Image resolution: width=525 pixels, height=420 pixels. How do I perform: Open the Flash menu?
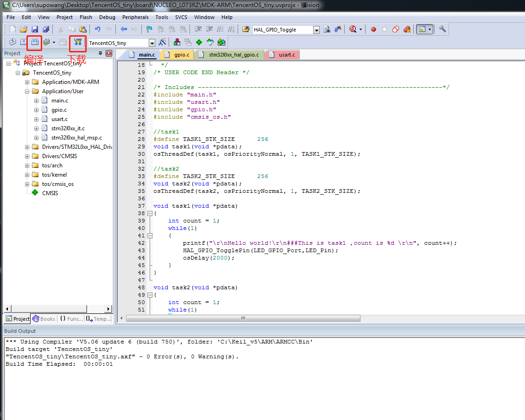click(x=86, y=17)
